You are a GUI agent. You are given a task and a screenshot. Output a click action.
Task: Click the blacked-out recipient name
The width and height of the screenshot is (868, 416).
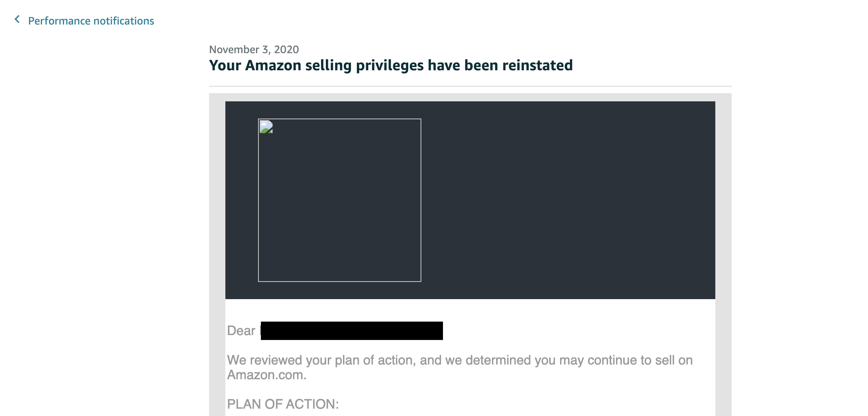point(352,331)
